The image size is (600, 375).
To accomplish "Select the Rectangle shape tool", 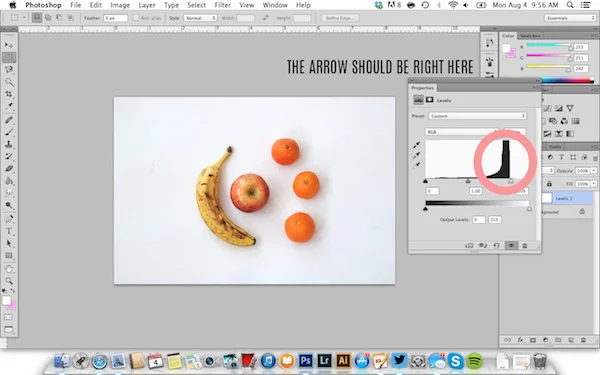I will [8, 256].
